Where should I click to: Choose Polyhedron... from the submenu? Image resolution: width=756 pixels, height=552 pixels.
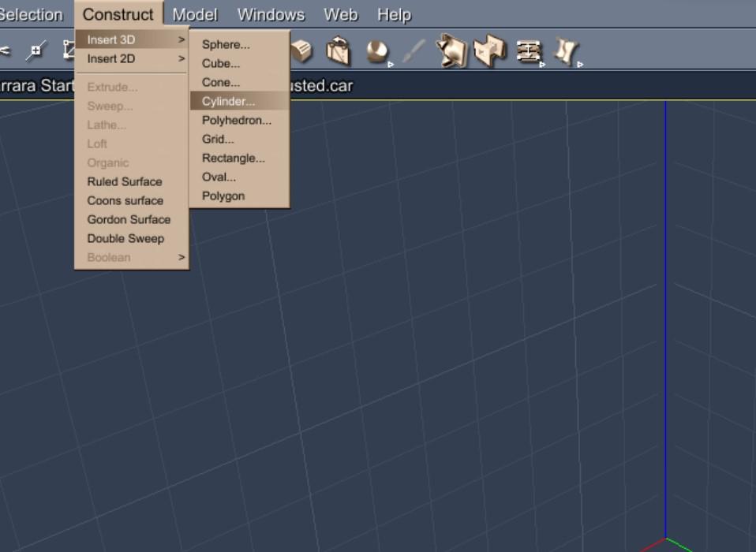(x=240, y=120)
